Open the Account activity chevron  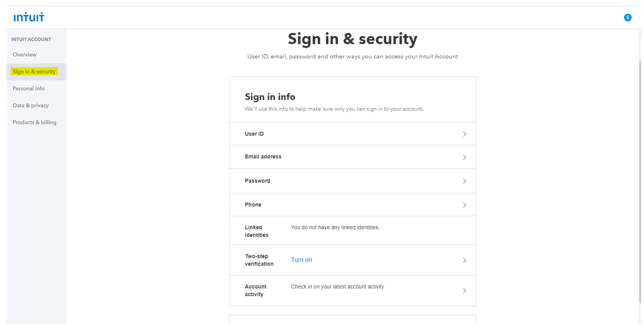click(465, 291)
